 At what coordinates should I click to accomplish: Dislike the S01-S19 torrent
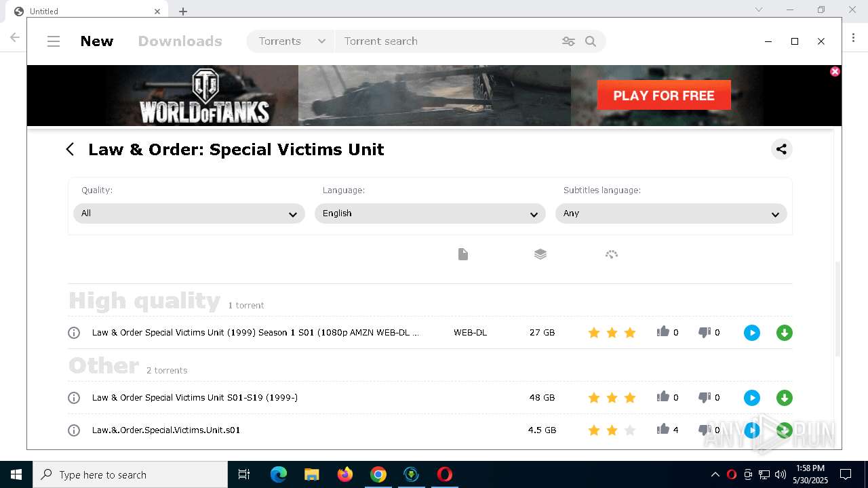click(x=705, y=397)
